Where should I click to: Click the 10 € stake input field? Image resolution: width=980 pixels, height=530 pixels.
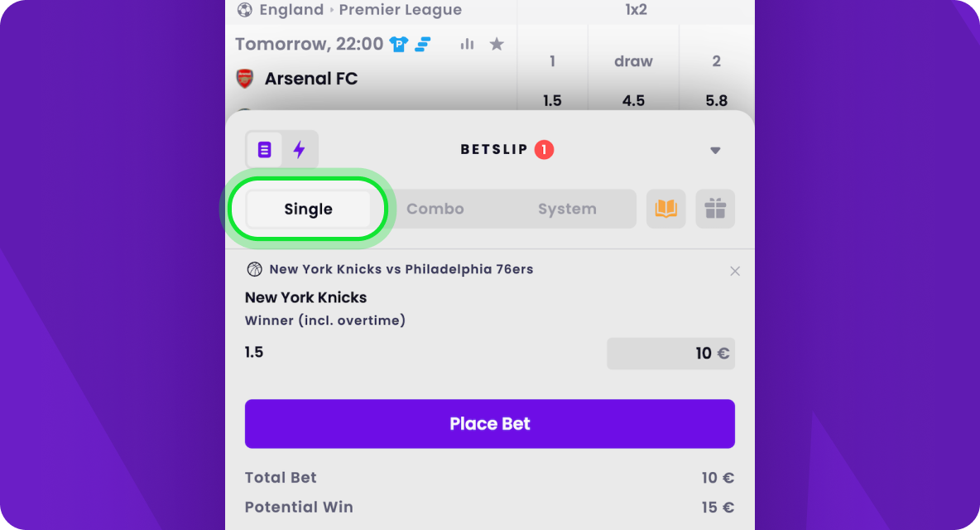[x=670, y=354]
